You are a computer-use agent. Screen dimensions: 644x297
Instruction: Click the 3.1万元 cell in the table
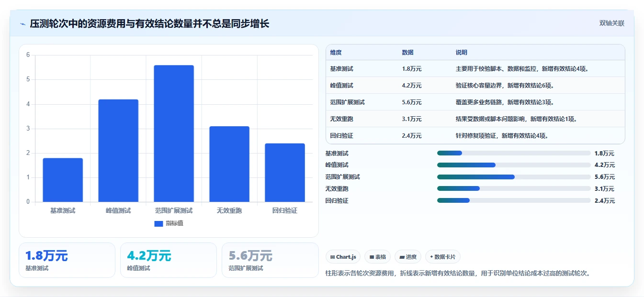point(412,119)
